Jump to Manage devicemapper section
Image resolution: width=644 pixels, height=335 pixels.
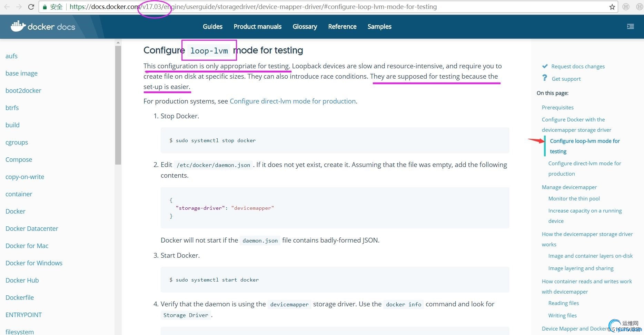pyautogui.click(x=569, y=187)
